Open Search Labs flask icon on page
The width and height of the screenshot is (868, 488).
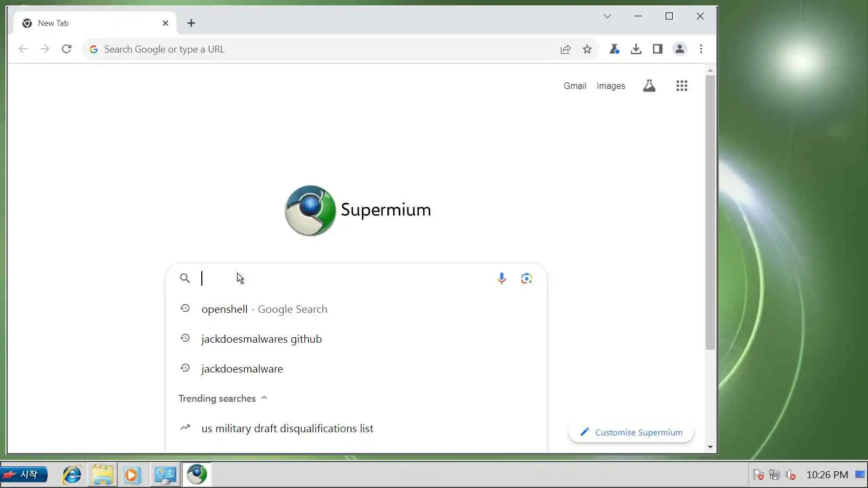(x=649, y=86)
